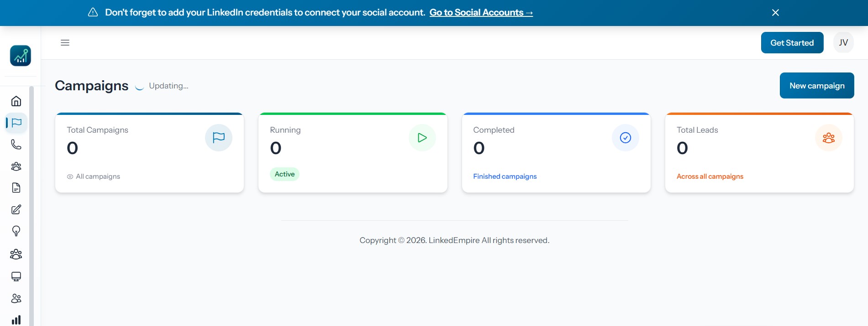Create a New campaign
Image resolution: width=868 pixels, height=326 pixels.
(817, 86)
